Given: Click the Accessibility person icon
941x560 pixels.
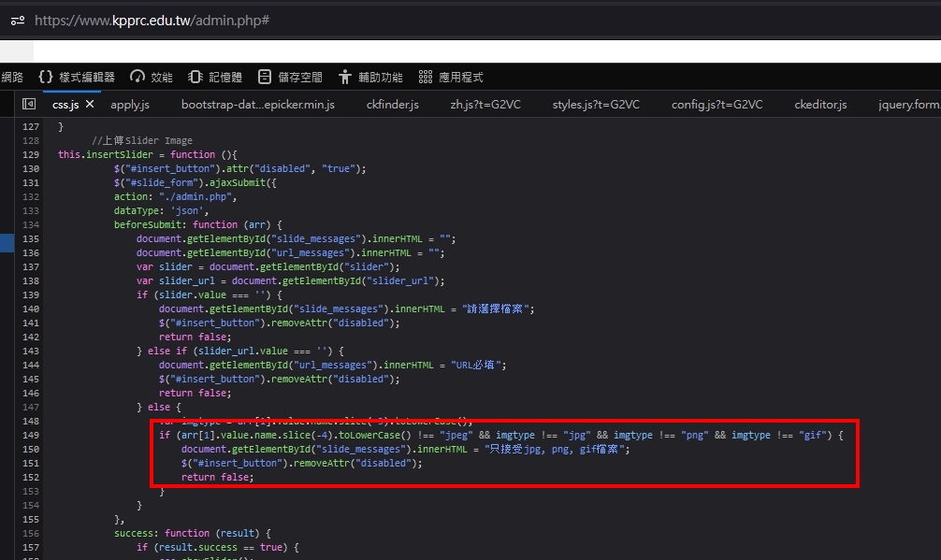Looking at the screenshot, I should click(344, 77).
